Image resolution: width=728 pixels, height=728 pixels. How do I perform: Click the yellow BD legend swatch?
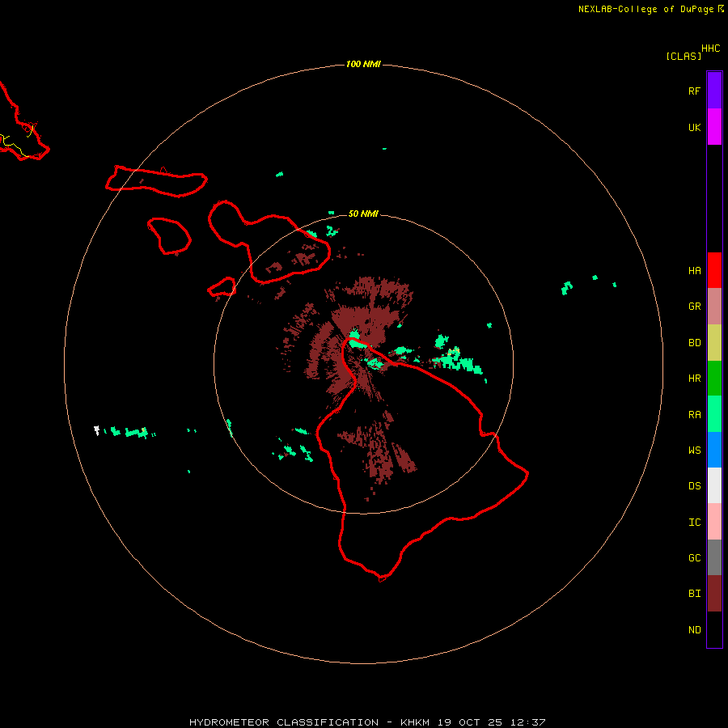pos(714,343)
